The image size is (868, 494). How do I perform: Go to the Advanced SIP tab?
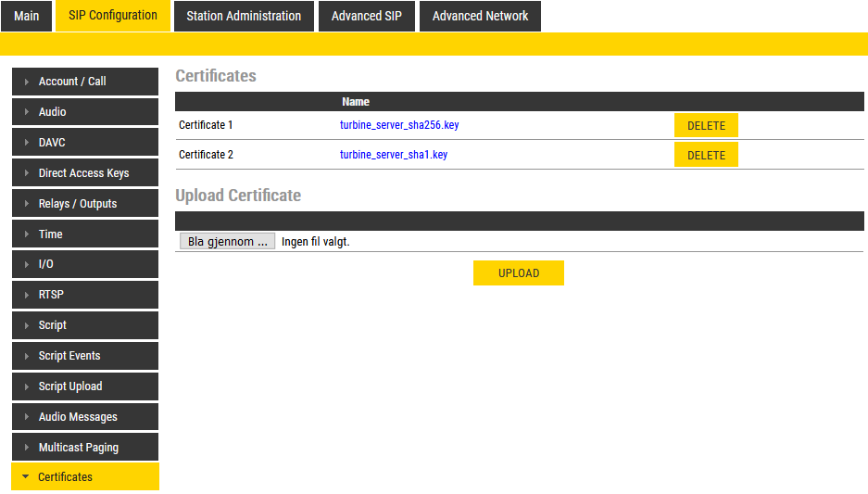coord(367,16)
